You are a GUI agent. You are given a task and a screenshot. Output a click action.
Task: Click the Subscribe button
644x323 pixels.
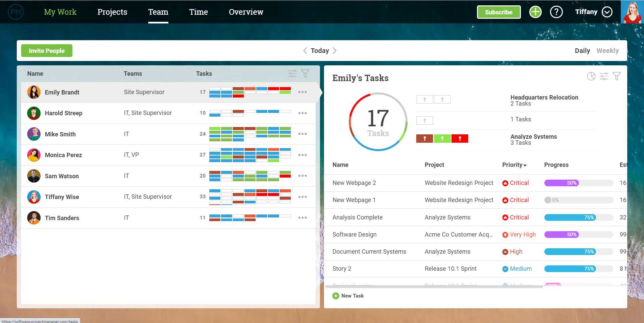pyautogui.click(x=499, y=12)
